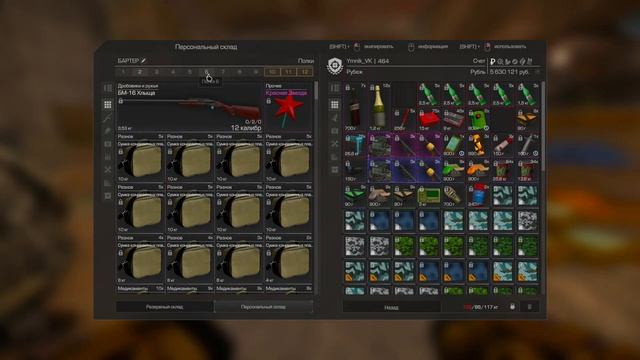Expand the currency dropdown beside ruble balance
Viewport: 640px width, 360px height.
click(538, 72)
